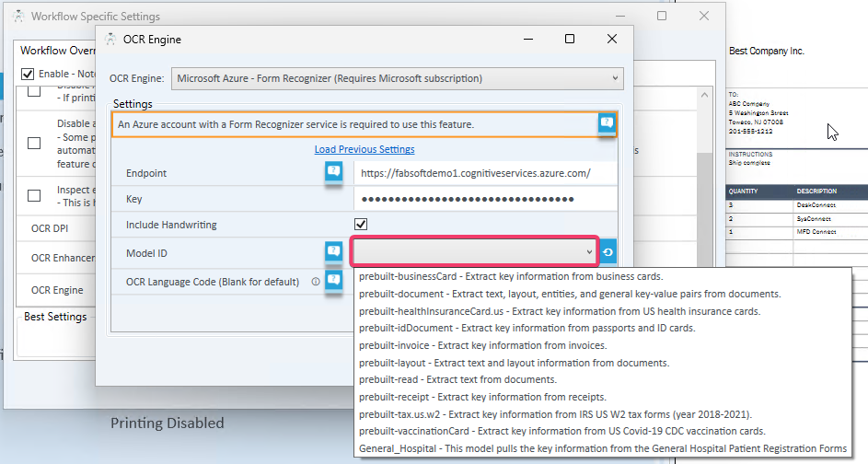Viewport: 868px width, 464px height.
Task: Choose the General_Hospital model option
Action: pos(602,448)
